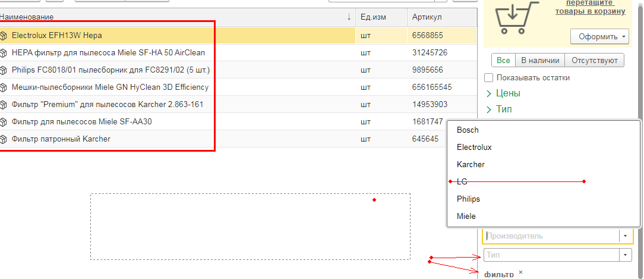Image resolution: width=644 pixels, height=279 pixels.
Task: Click the icon beside Фильтр Premium Karcher row
Action: (4, 105)
